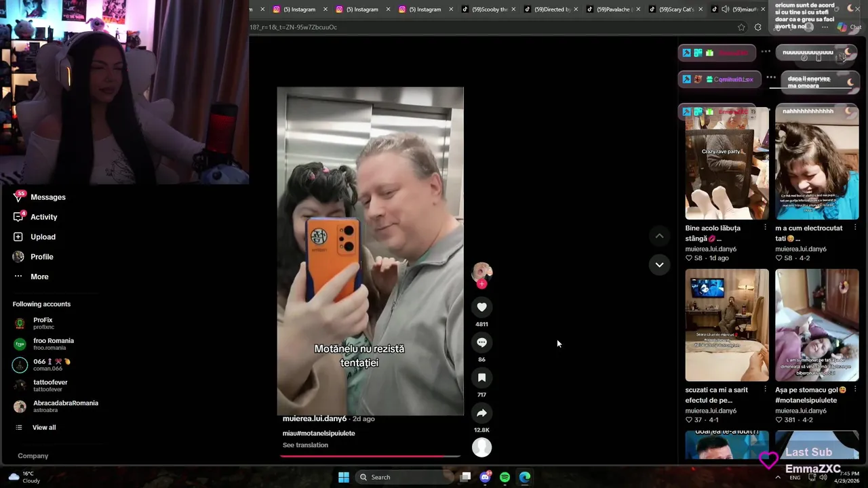The width and height of the screenshot is (868, 488).
Task: Open coman.066 following account
Action: (42, 365)
